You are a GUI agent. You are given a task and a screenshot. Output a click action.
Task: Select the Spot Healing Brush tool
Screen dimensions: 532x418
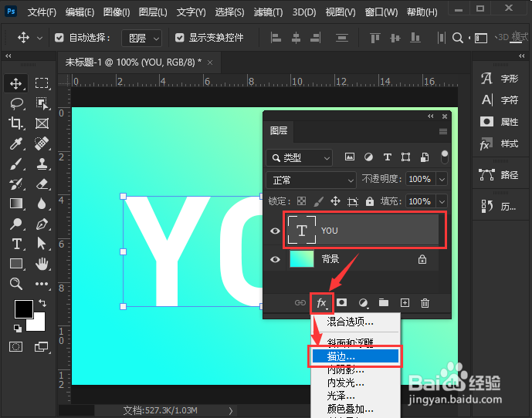42,143
